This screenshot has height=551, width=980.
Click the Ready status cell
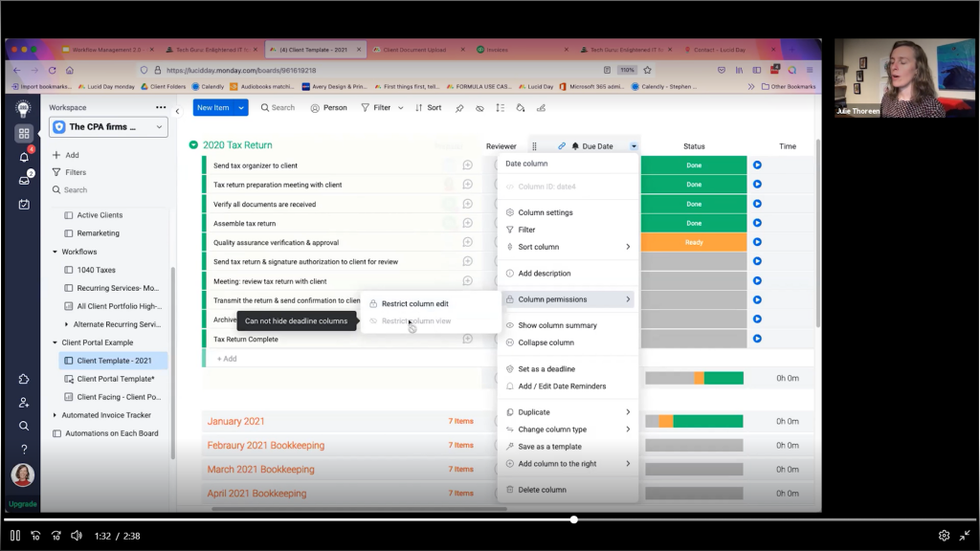694,242
